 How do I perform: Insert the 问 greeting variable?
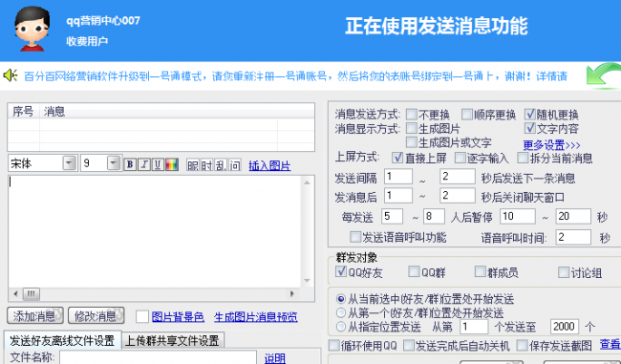tap(234, 164)
